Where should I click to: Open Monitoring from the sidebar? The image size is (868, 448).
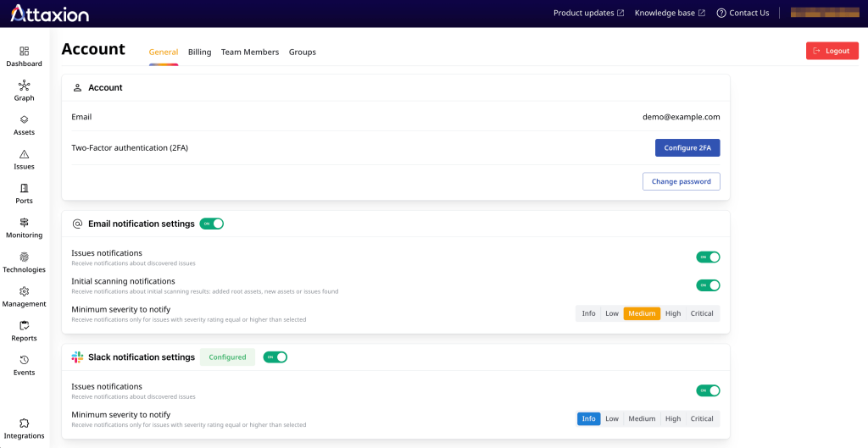(24, 223)
